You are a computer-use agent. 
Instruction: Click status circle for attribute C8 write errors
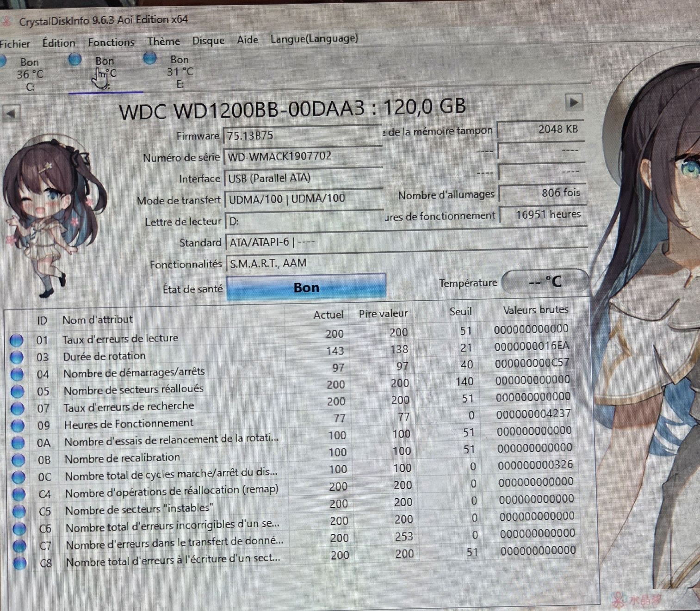pyautogui.click(x=20, y=563)
